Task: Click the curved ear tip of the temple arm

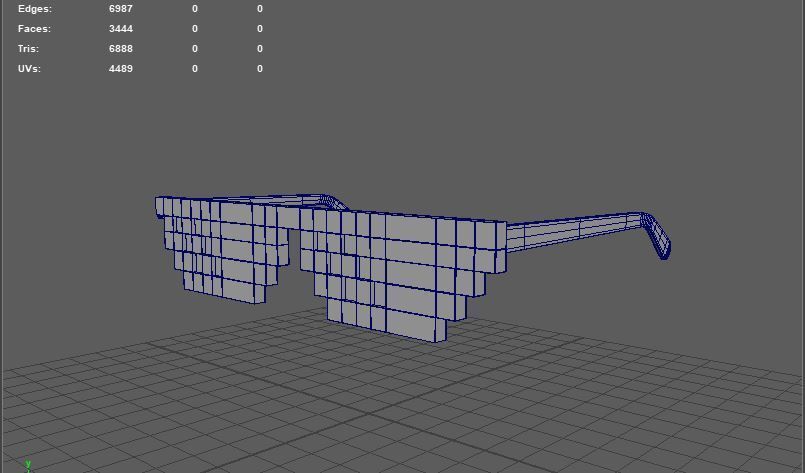Action: tap(657, 237)
